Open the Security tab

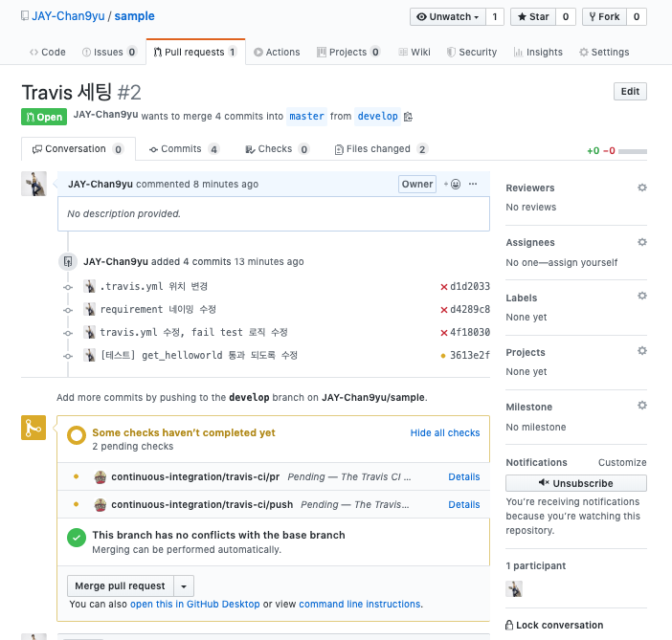click(x=472, y=53)
